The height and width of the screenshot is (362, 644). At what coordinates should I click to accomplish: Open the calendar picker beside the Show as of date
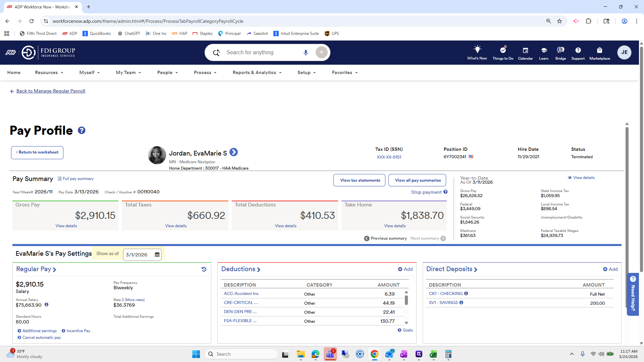pyautogui.click(x=157, y=254)
